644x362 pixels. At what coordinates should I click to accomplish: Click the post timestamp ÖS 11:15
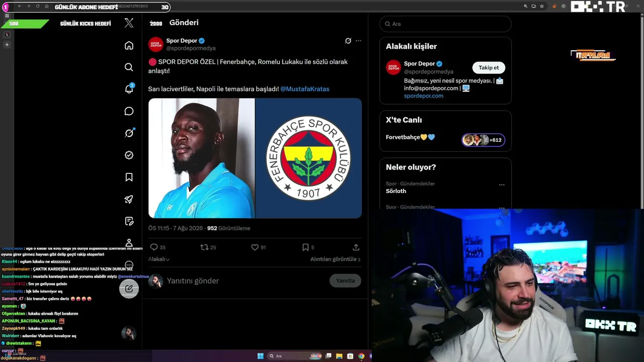[x=175, y=228]
